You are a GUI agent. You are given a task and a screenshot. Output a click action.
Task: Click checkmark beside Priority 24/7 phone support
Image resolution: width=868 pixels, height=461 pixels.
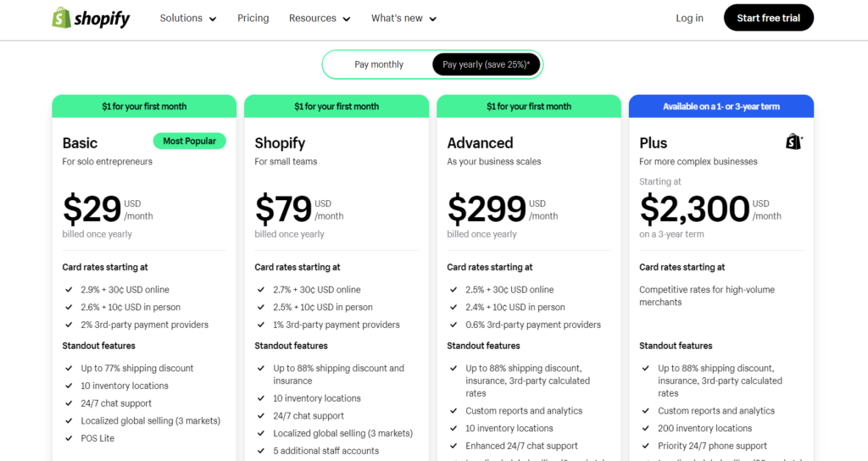[645, 446]
